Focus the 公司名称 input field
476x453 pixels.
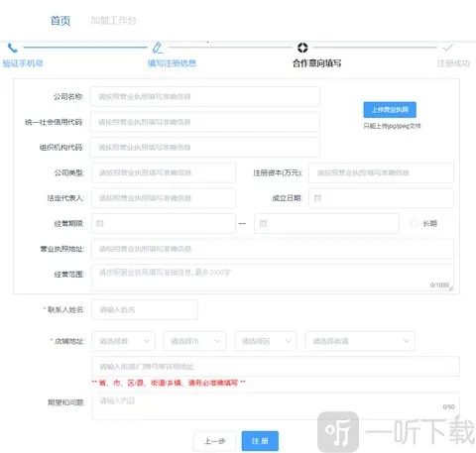(205, 96)
